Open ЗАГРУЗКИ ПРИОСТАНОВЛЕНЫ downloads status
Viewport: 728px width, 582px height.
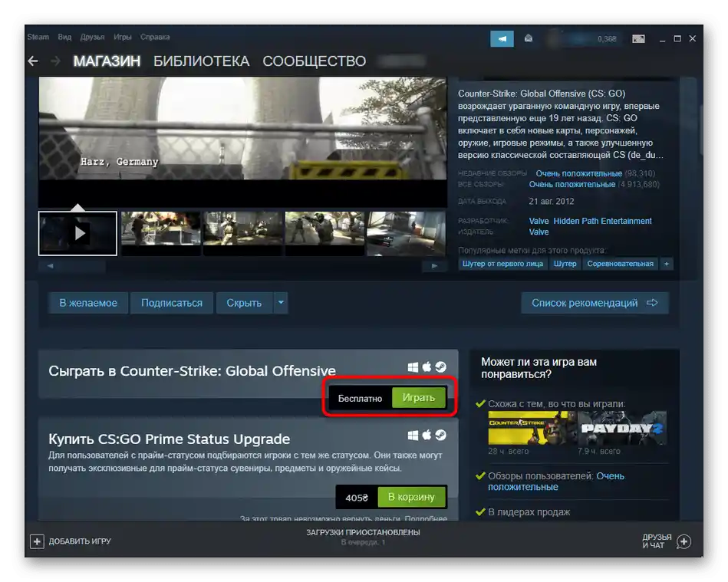pyautogui.click(x=363, y=533)
